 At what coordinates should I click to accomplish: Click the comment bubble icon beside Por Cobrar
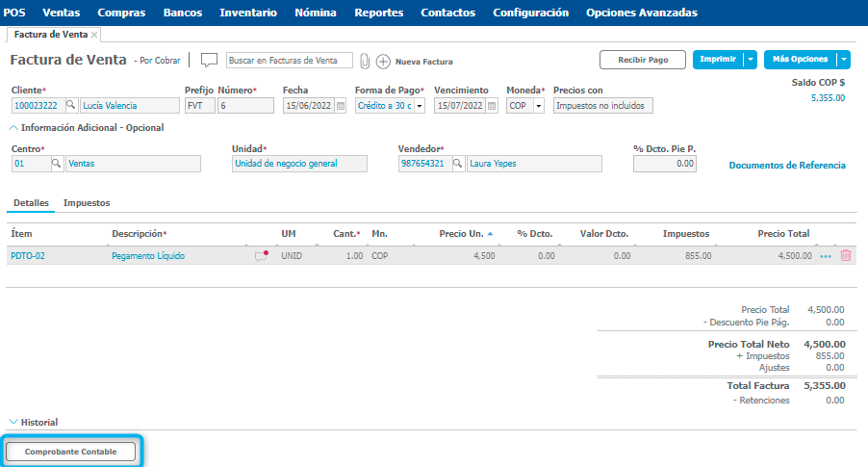click(x=209, y=60)
